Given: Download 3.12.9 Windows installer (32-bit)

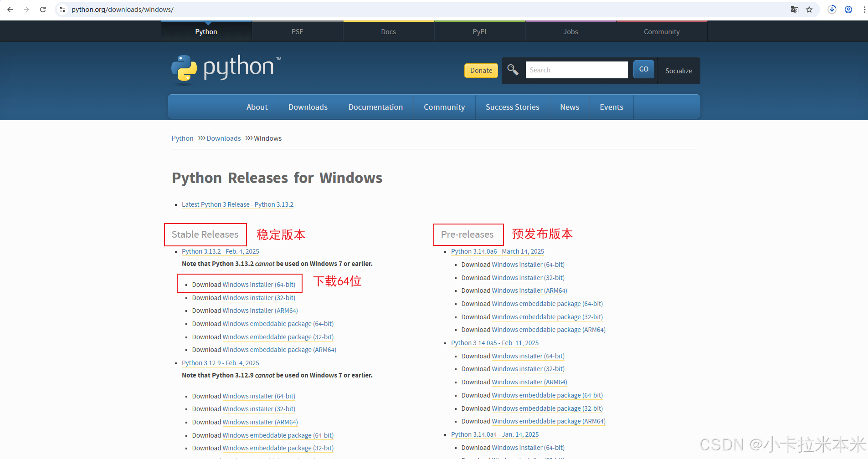Looking at the screenshot, I should tap(259, 409).
